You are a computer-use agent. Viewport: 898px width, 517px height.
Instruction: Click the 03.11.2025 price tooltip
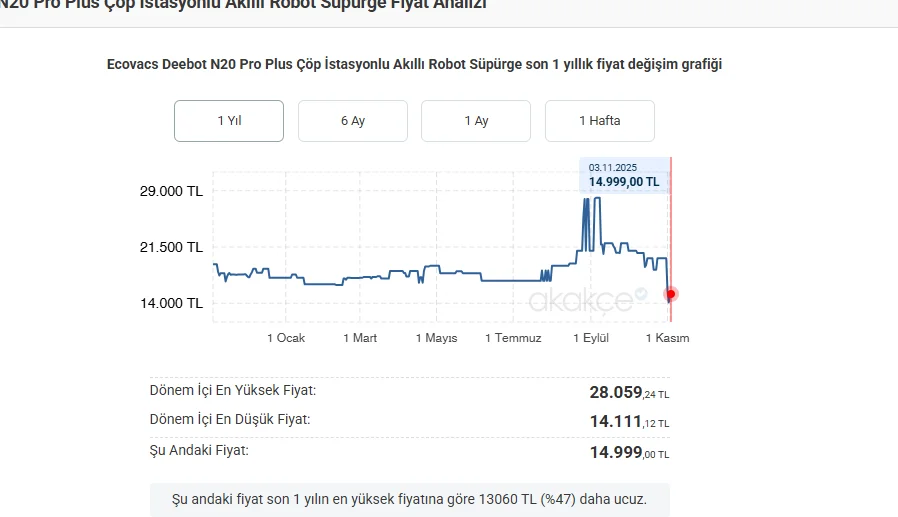click(623, 175)
